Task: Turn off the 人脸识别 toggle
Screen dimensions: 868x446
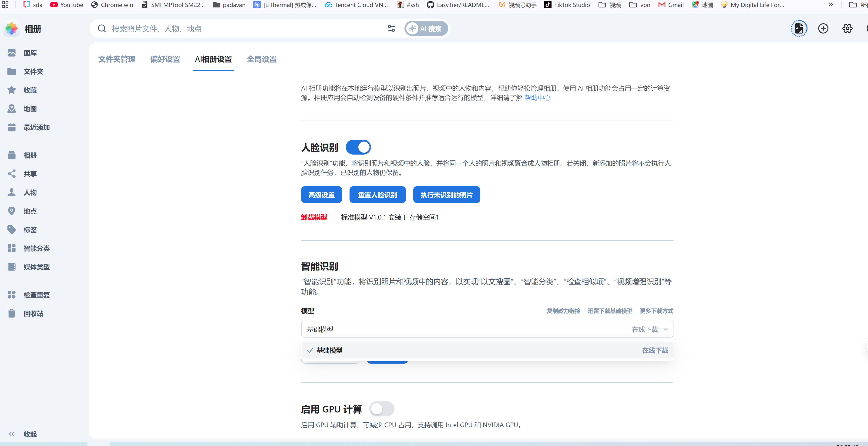Action: click(x=358, y=147)
